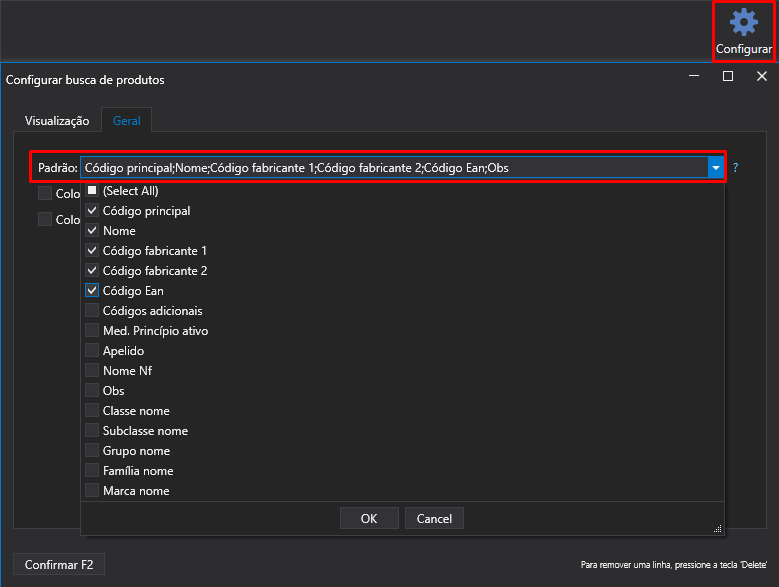Click the Configurar gear icon
The height and width of the screenshot is (587, 779).
[744, 23]
